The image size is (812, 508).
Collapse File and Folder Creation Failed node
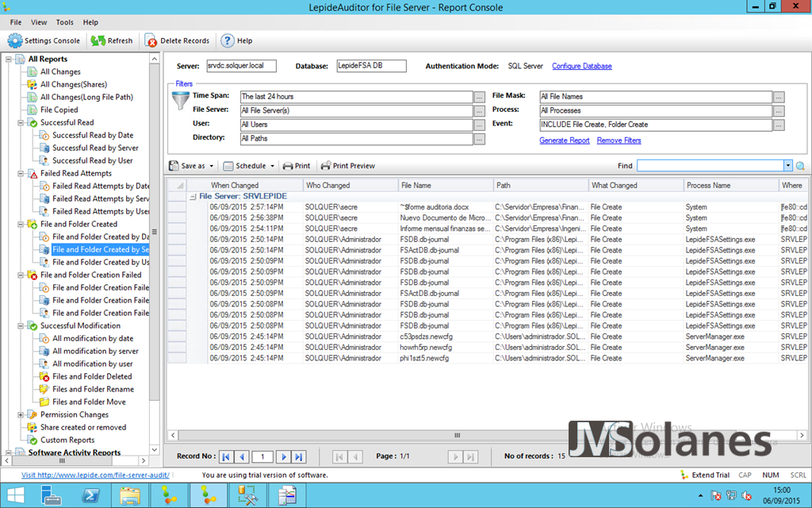(21, 275)
